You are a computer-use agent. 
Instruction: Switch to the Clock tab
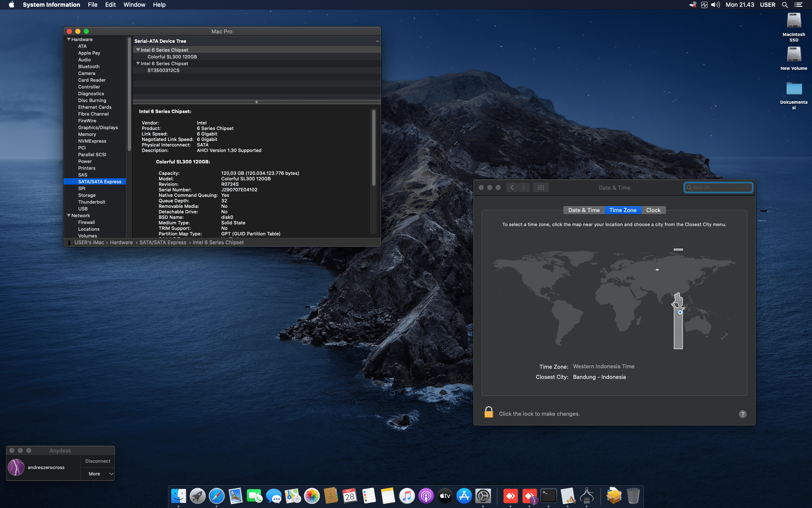click(653, 210)
